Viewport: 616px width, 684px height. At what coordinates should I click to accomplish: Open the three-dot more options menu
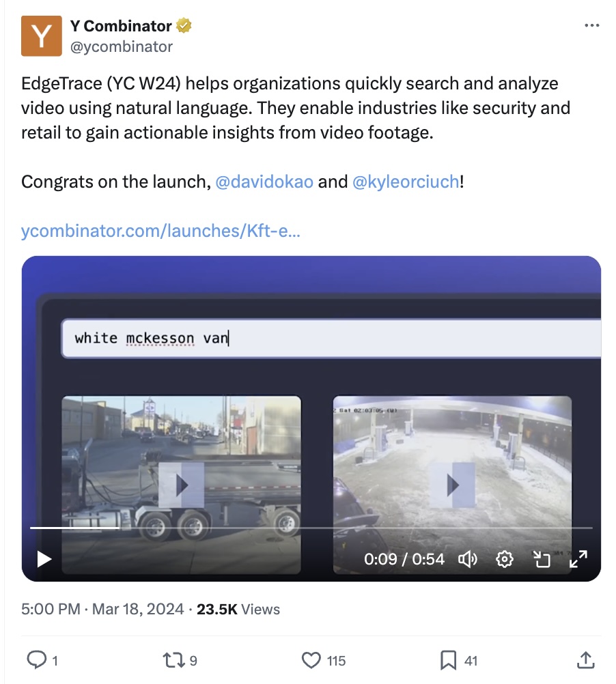coord(591,26)
